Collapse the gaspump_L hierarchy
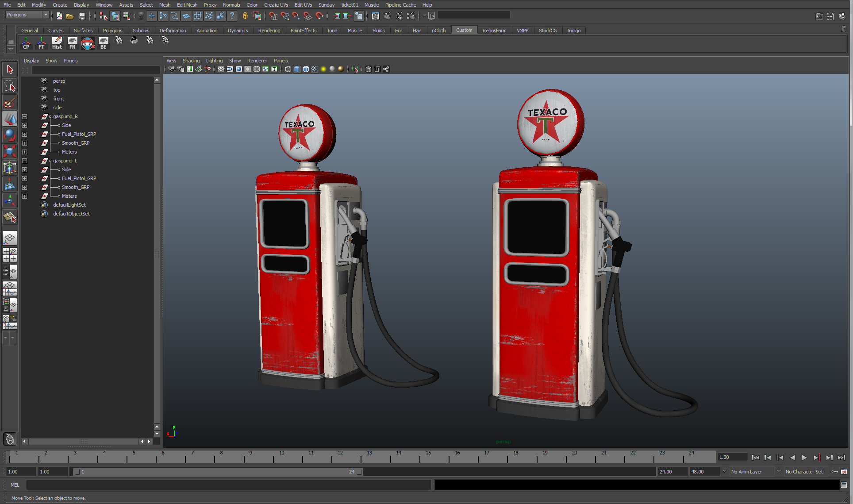This screenshot has height=504, width=853. pos(25,161)
